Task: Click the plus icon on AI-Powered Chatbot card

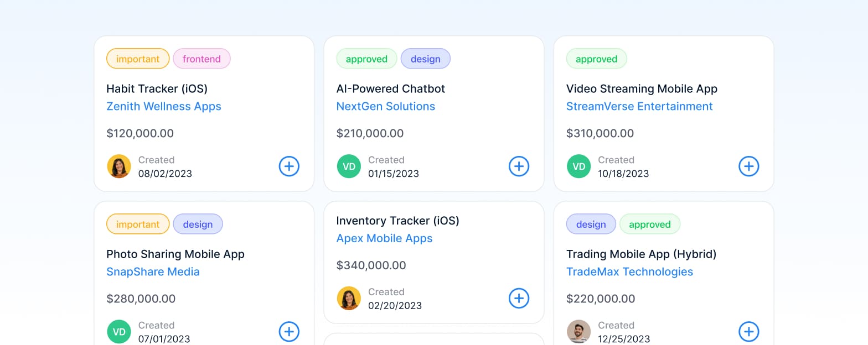Action: (519, 166)
